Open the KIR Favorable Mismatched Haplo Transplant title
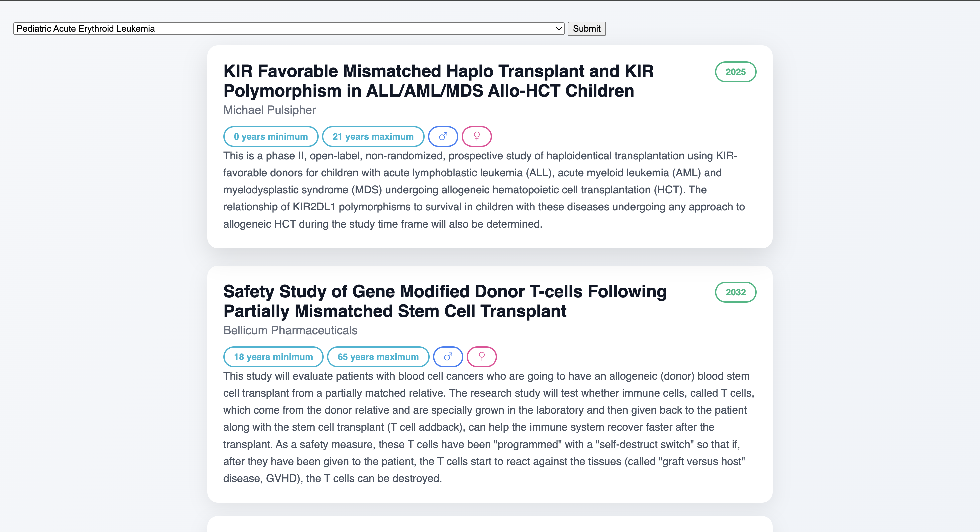The height and width of the screenshot is (532, 980). point(438,81)
